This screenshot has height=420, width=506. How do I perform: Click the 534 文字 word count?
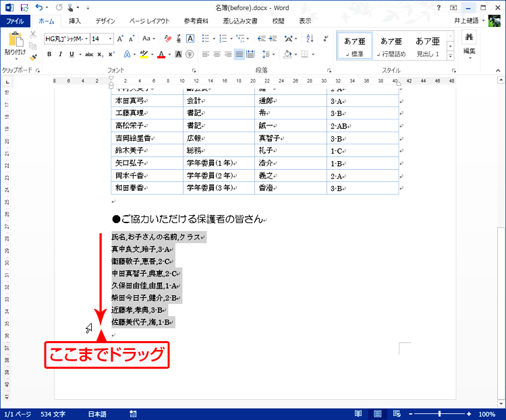point(53,414)
